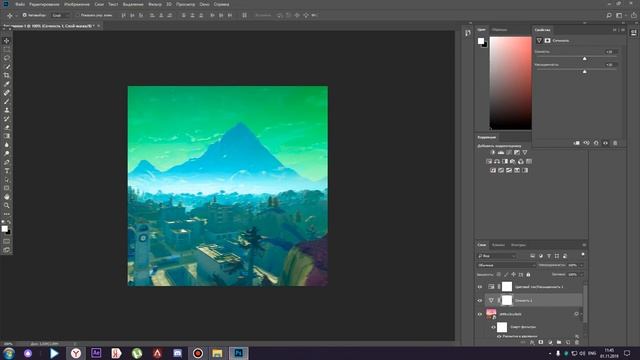Open the auto-select Слой dropdown

point(61,15)
